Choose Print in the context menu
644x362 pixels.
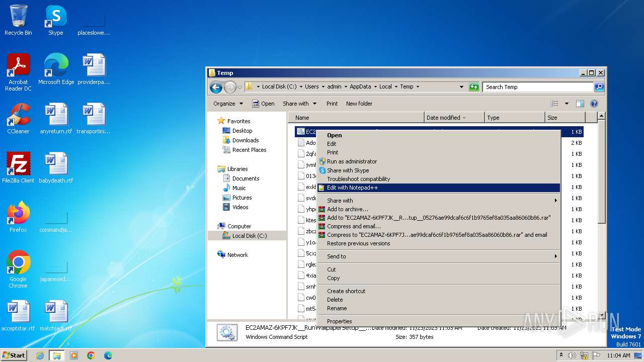point(438,152)
